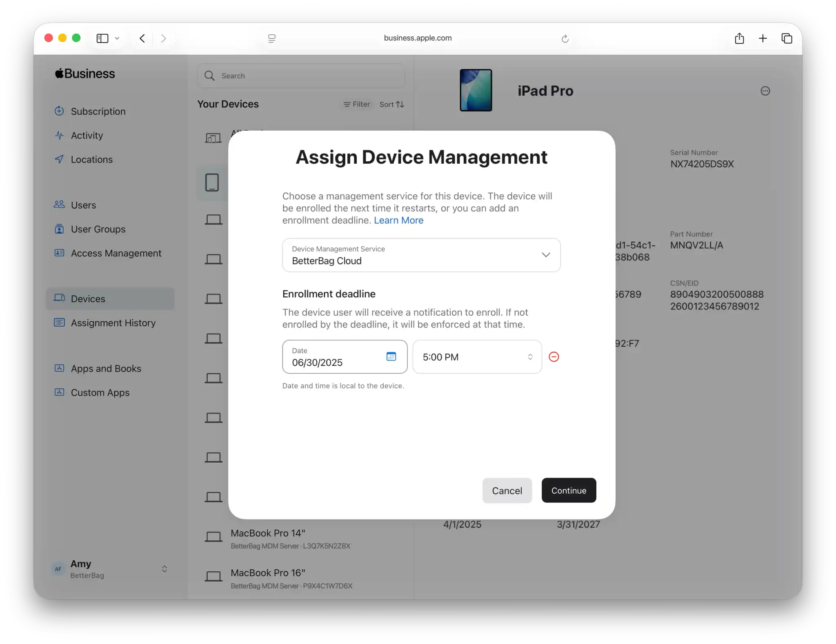
Task: Open the Amy account switcher chevron
Action: click(165, 568)
